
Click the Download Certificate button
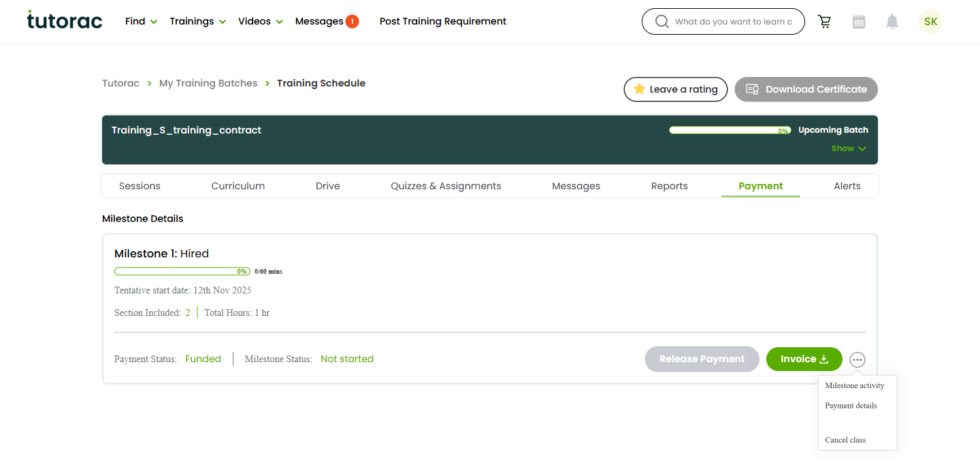[806, 89]
